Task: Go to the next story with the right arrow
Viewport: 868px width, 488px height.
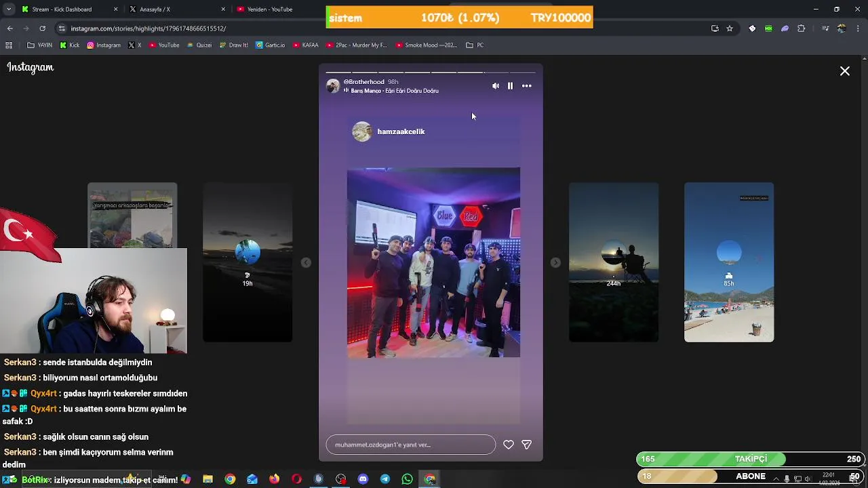Action: (555, 262)
